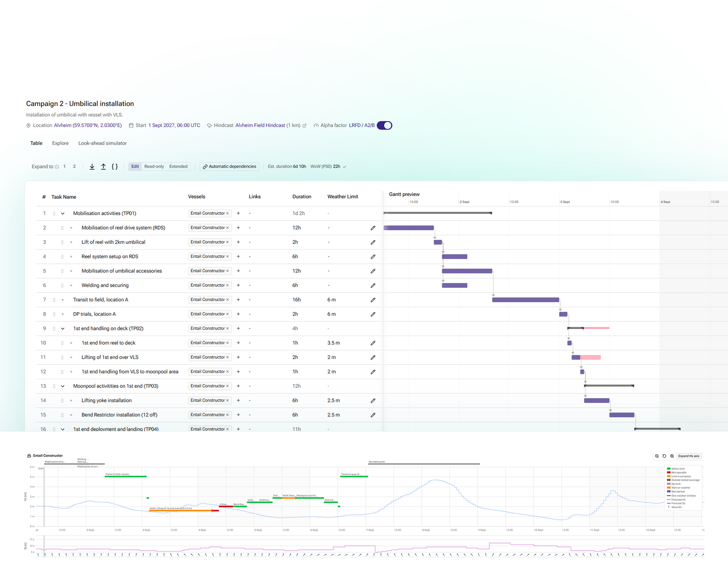Expand the task tree to level 2

tap(74, 166)
